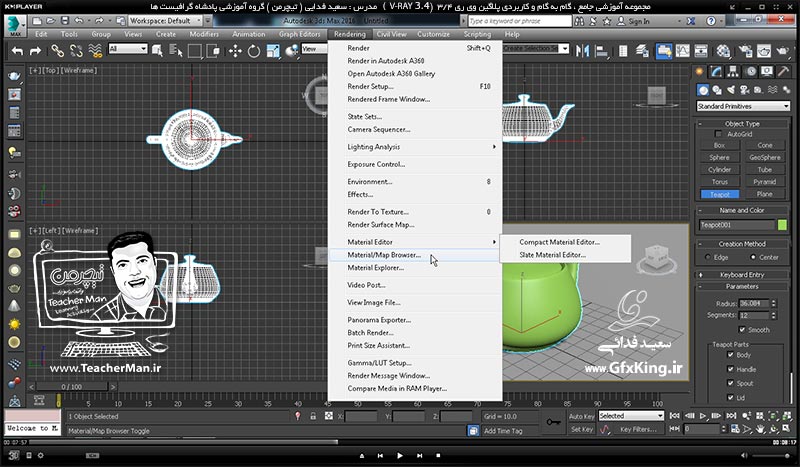This screenshot has height=467, width=800.
Task: Open the Rendered Frame Window icon
Action: [764, 51]
